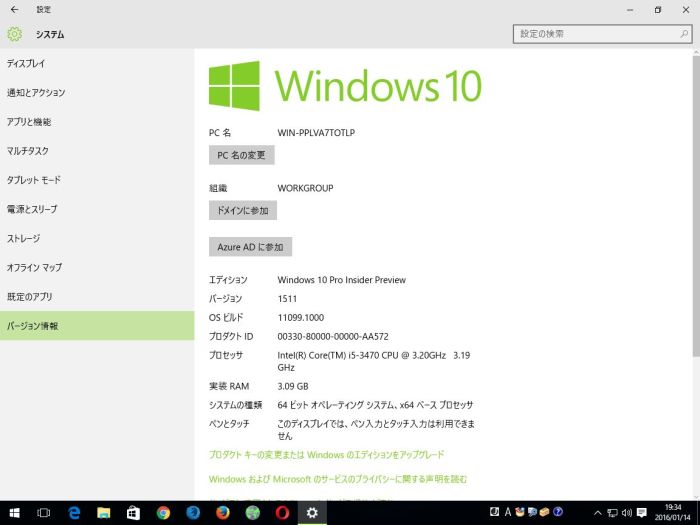Click the Settings gear icon beside システム

[x=14, y=34]
